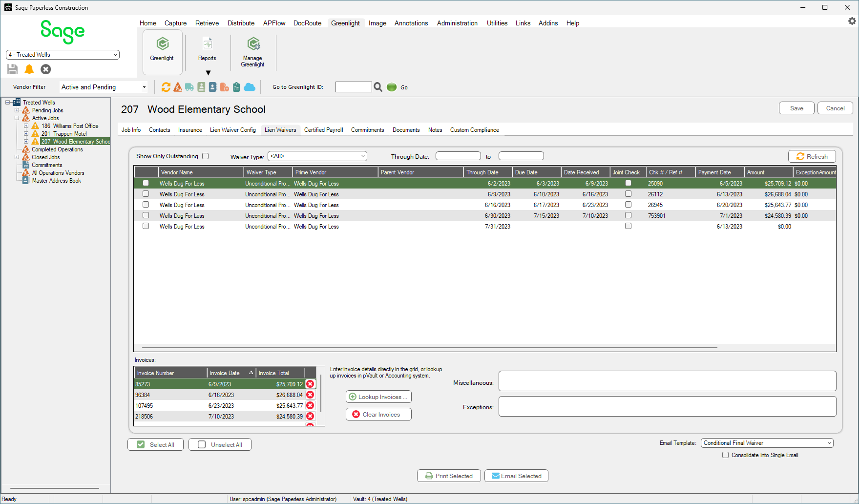Click the green clipboard checklist toolbar icon
859x504 pixels.
coord(236,87)
